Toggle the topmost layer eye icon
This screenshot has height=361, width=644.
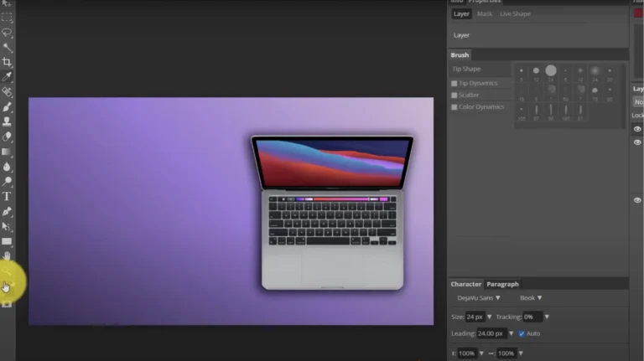pos(637,129)
